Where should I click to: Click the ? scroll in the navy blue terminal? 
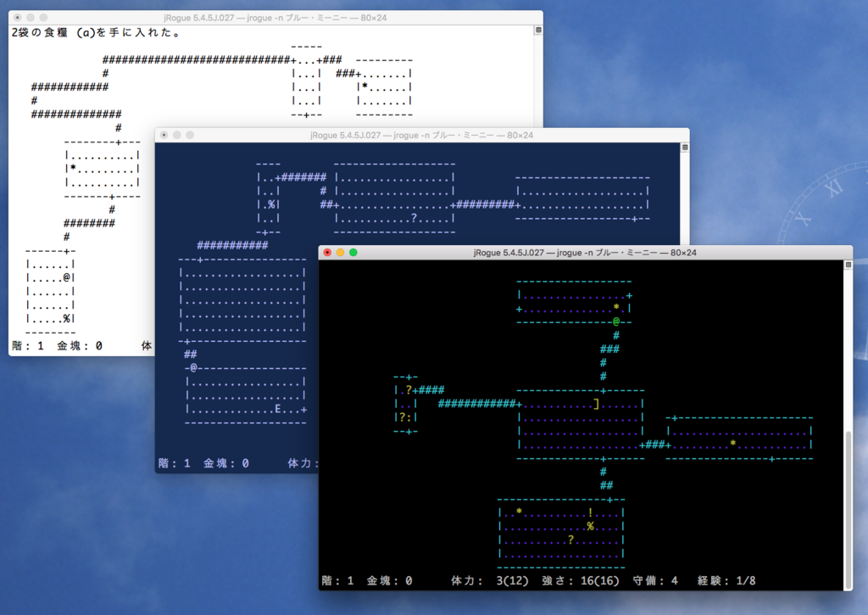coord(414,218)
